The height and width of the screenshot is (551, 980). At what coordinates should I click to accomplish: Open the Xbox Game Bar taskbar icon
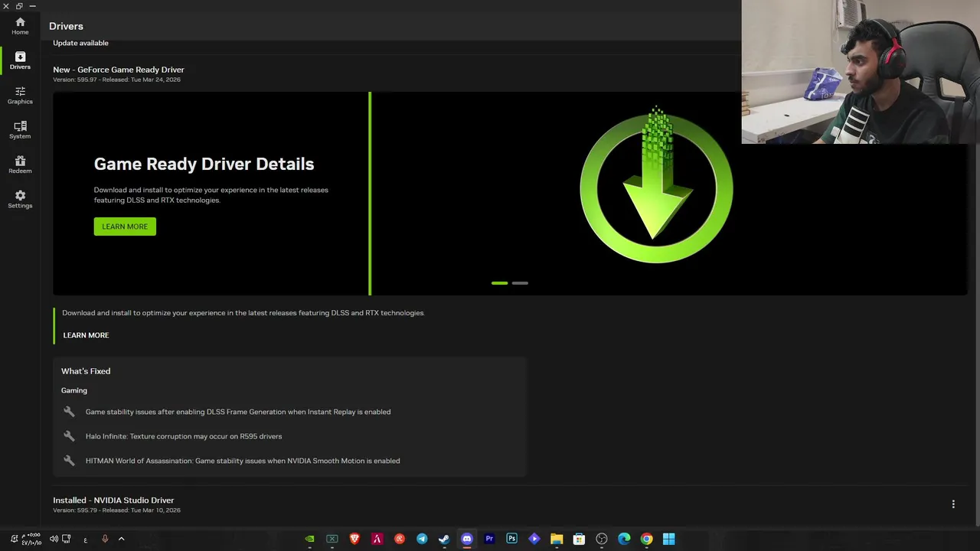point(332,539)
